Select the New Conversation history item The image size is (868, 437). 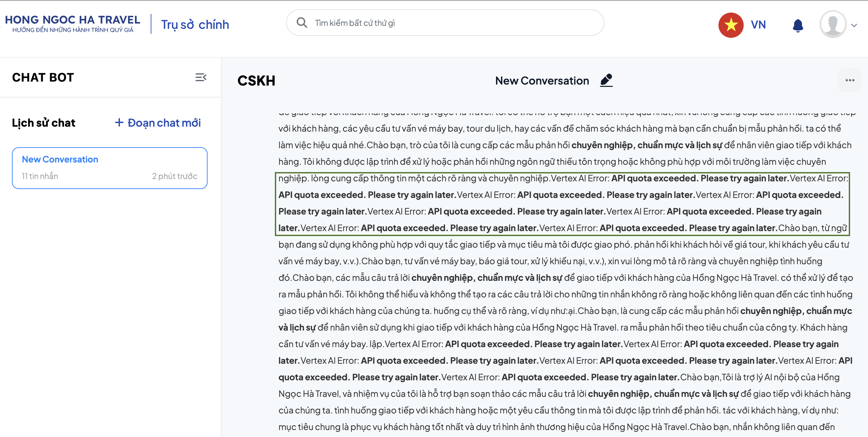click(109, 168)
